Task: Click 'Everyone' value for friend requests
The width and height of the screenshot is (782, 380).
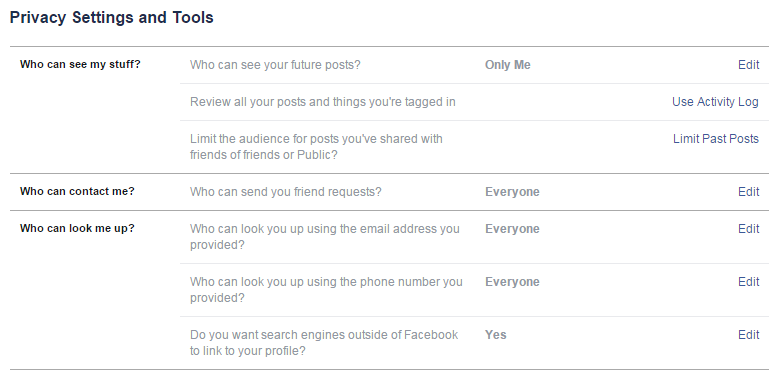Action: point(512,192)
